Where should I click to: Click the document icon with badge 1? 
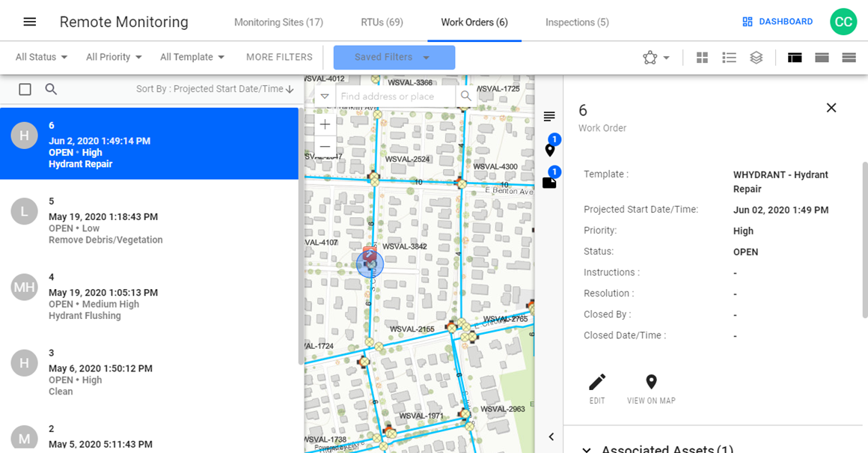(x=548, y=182)
